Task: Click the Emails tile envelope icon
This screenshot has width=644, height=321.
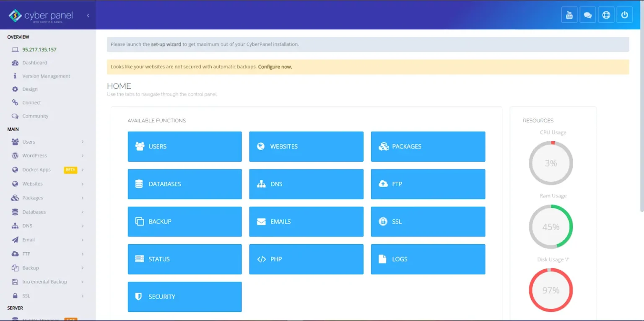Action: point(261,222)
